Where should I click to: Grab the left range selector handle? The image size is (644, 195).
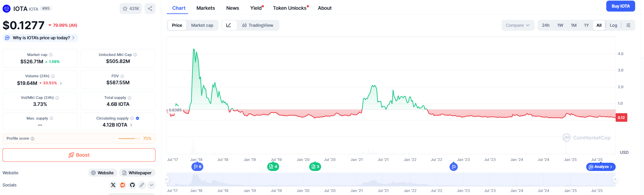166,179
